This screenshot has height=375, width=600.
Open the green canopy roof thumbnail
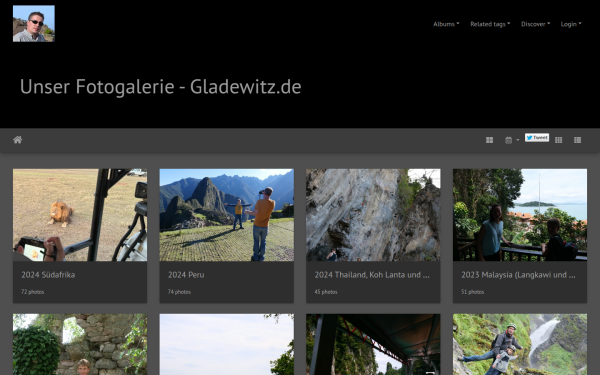(x=373, y=344)
